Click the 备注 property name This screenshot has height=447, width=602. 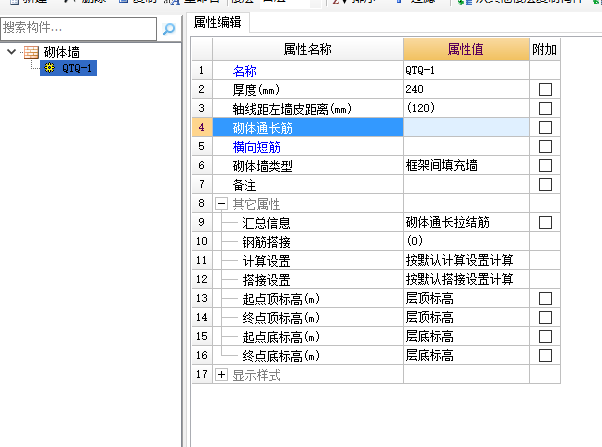244,185
